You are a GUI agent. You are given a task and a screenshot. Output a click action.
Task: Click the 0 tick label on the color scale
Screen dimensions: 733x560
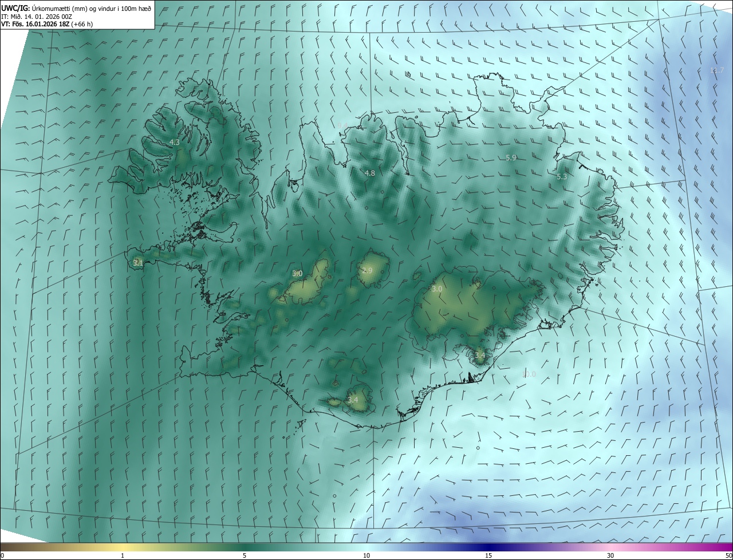tap(2, 555)
